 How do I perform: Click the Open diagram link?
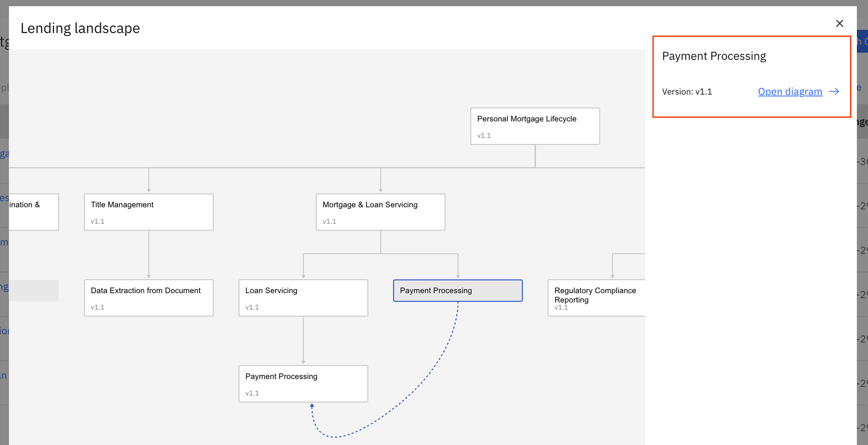790,91
